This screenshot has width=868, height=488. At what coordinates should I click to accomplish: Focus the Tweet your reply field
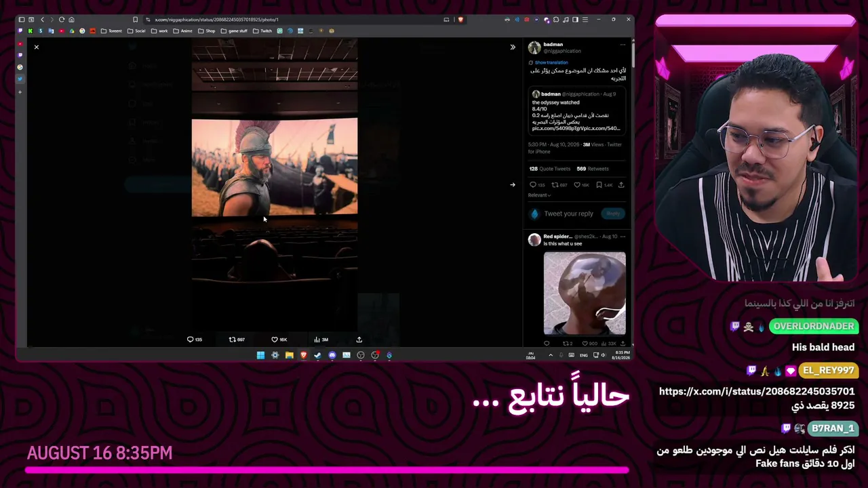point(568,213)
